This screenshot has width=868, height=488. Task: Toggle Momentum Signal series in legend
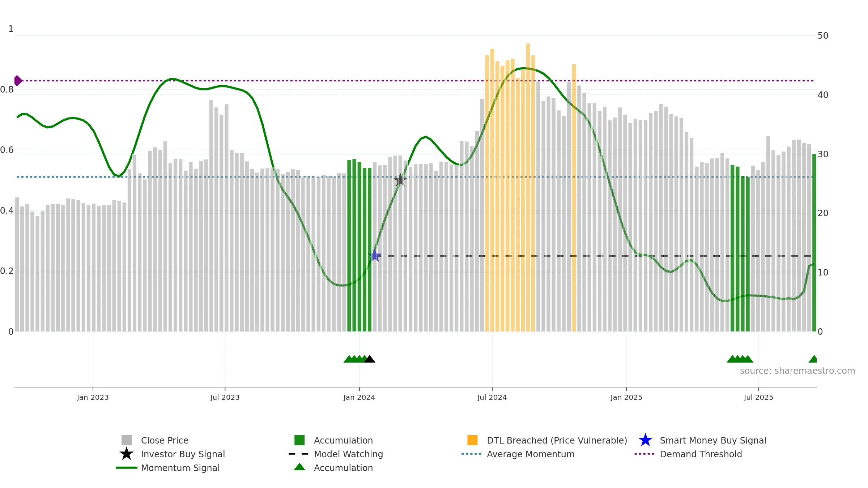point(168,468)
